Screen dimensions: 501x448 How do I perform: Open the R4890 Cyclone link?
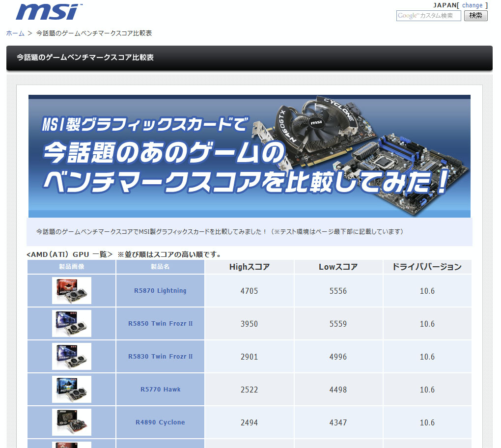(160, 422)
